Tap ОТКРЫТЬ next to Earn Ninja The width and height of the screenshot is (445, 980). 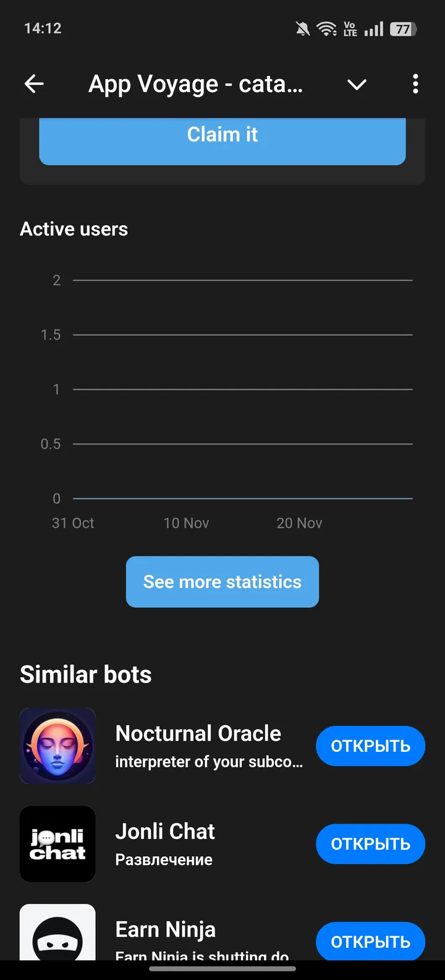click(x=370, y=941)
